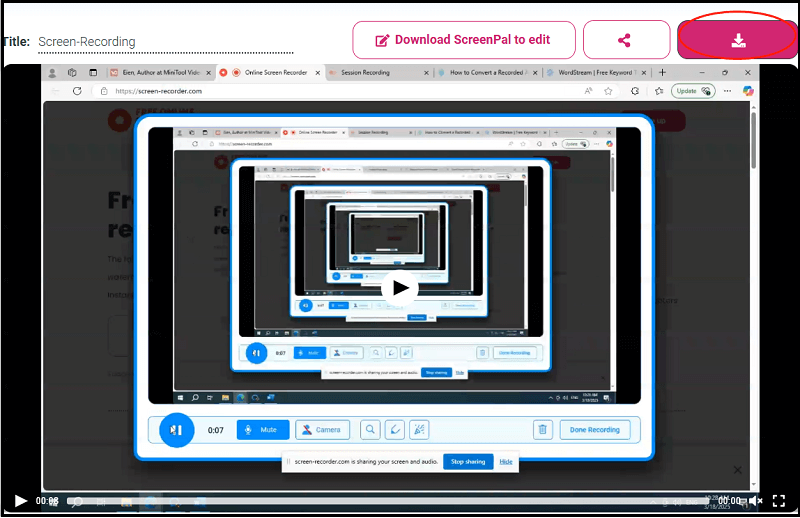Delete the recording with the trash icon in the largest recorder bar
Screen dimensions: 800x518
click(543, 430)
